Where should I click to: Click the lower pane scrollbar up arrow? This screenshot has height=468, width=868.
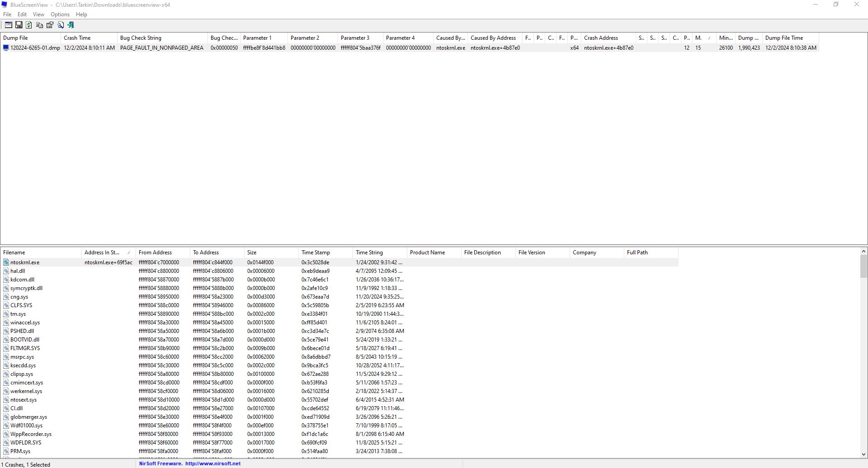coord(863,251)
